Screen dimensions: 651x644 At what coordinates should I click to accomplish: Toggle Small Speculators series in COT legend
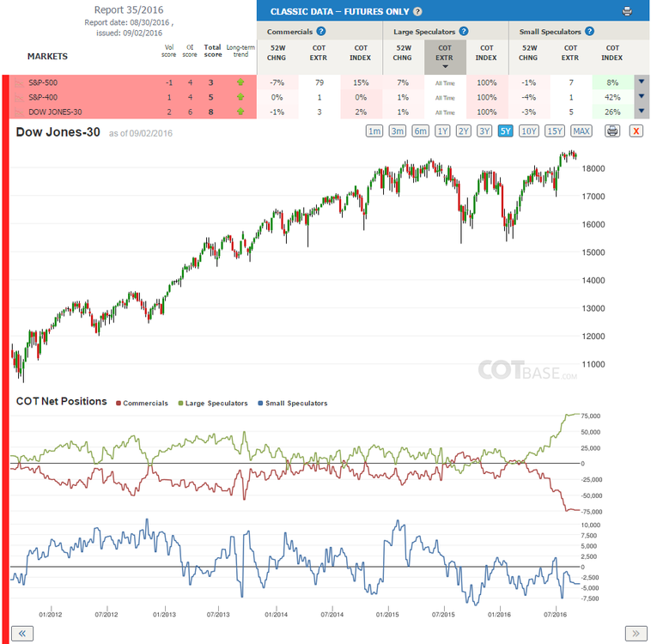pos(293,404)
